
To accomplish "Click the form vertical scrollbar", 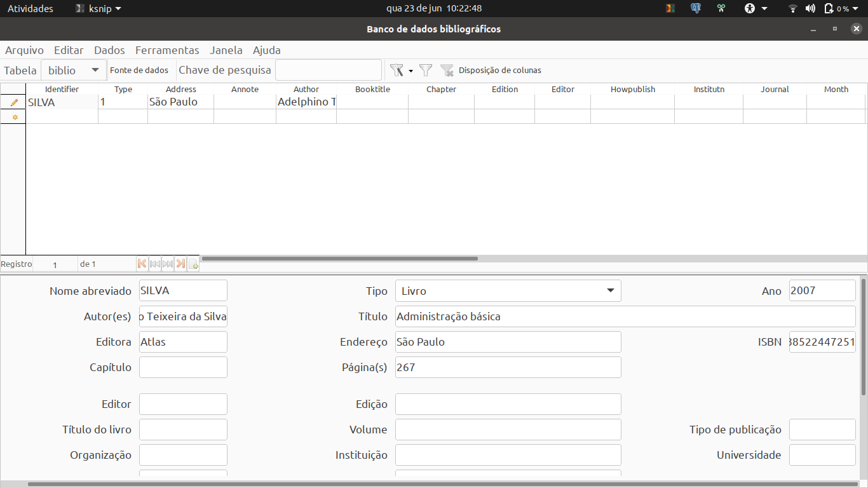I will coord(864,336).
